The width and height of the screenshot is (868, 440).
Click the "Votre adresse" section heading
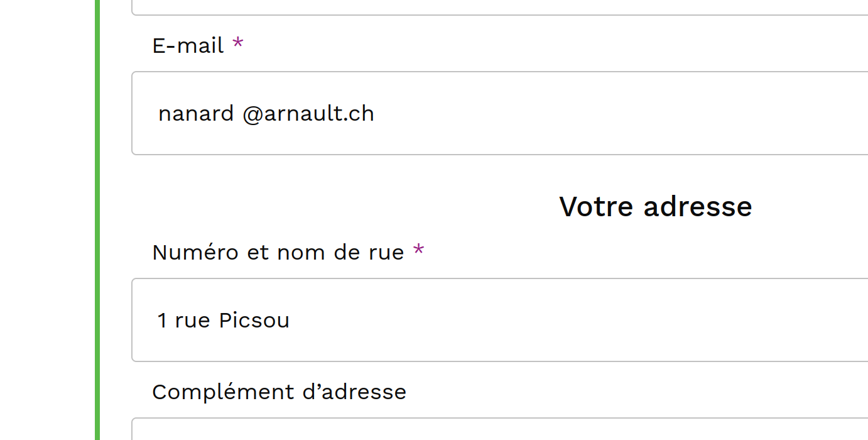[655, 206]
